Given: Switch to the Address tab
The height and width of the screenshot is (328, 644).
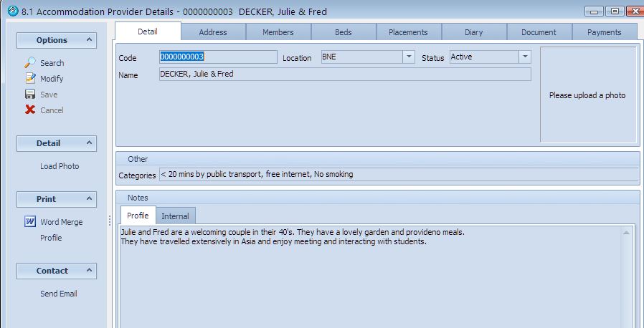Looking at the screenshot, I should coord(213,32).
